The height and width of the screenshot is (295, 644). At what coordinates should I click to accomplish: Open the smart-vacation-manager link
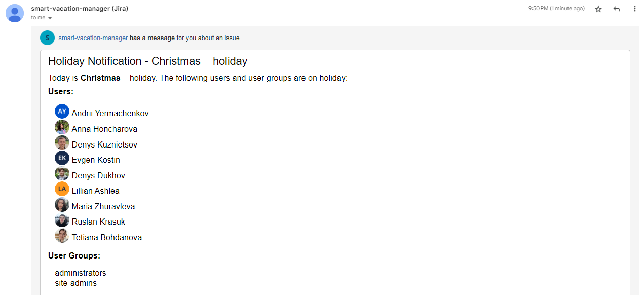point(93,38)
